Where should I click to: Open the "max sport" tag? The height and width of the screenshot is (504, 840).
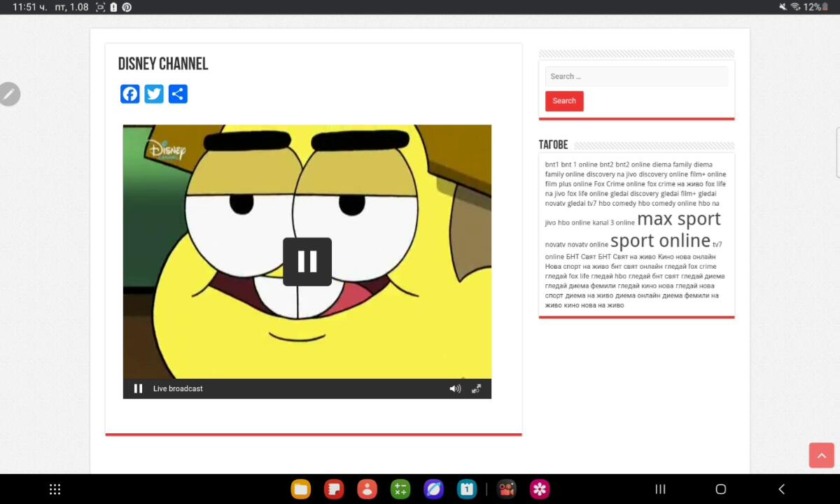(678, 219)
